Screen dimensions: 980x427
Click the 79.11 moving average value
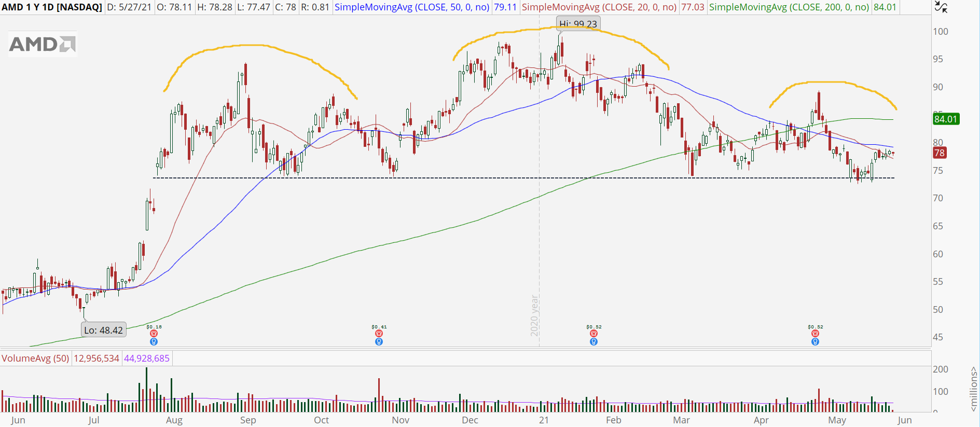505,7
